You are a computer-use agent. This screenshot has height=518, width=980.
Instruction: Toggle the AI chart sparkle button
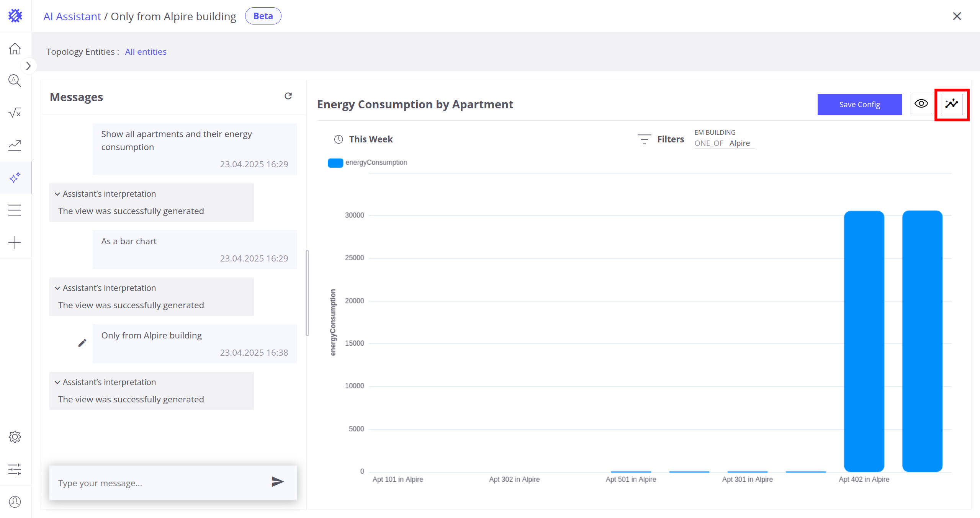click(x=952, y=104)
